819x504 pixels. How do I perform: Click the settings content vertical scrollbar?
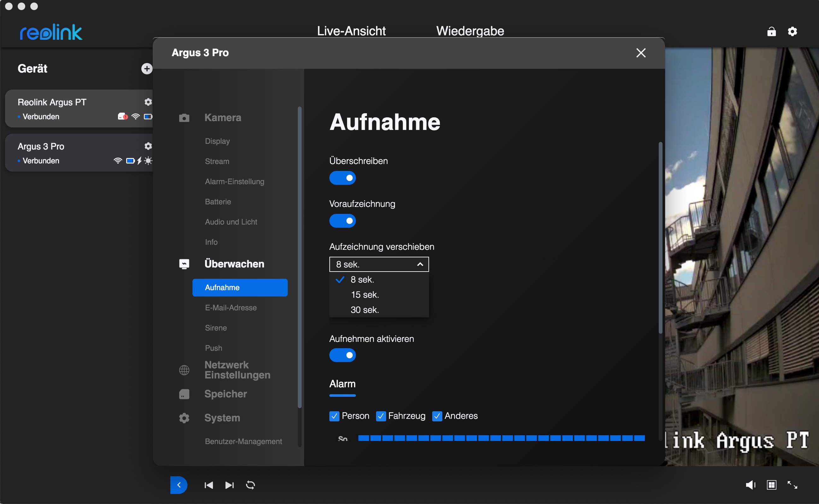pyautogui.click(x=660, y=238)
